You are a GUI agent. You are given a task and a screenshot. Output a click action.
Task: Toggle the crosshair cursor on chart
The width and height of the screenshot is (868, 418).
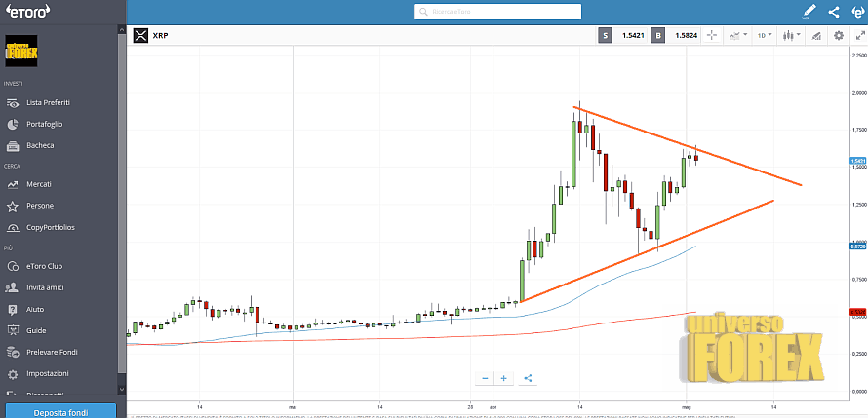(x=711, y=35)
